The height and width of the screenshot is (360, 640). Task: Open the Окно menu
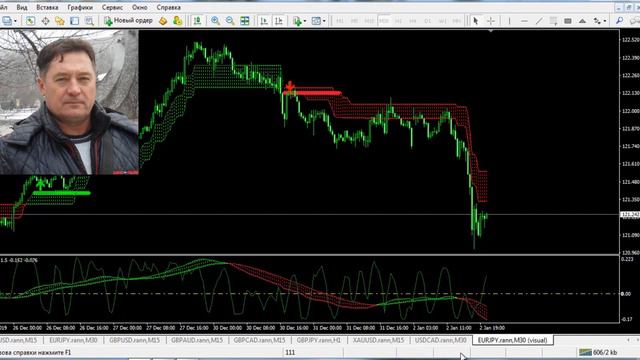point(140,7)
